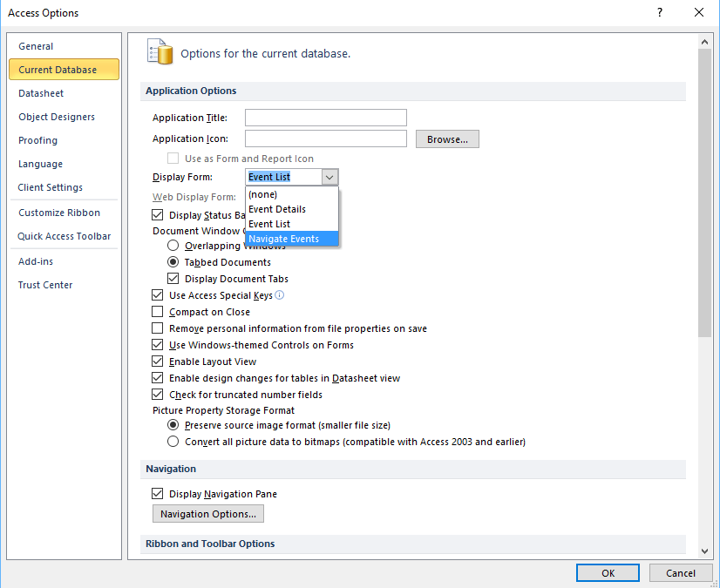Open the Trust Center category

[45, 285]
